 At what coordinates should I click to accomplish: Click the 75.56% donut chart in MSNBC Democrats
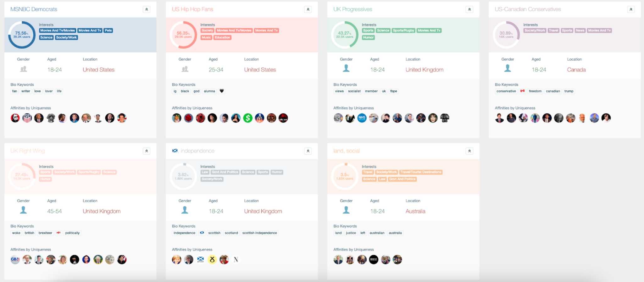(22, 35)
